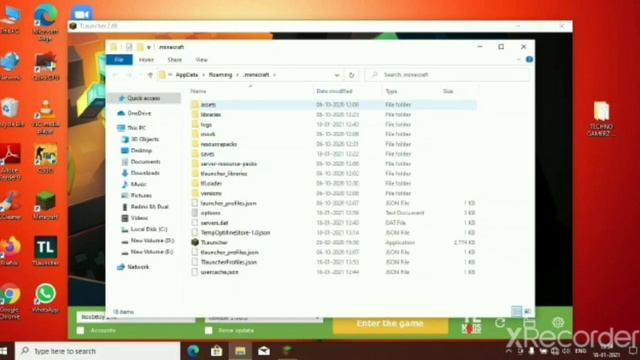This screenshot has height=360, width=640.
Task: Open Local Disk (C:) in navigation pane
Action: 149,229
